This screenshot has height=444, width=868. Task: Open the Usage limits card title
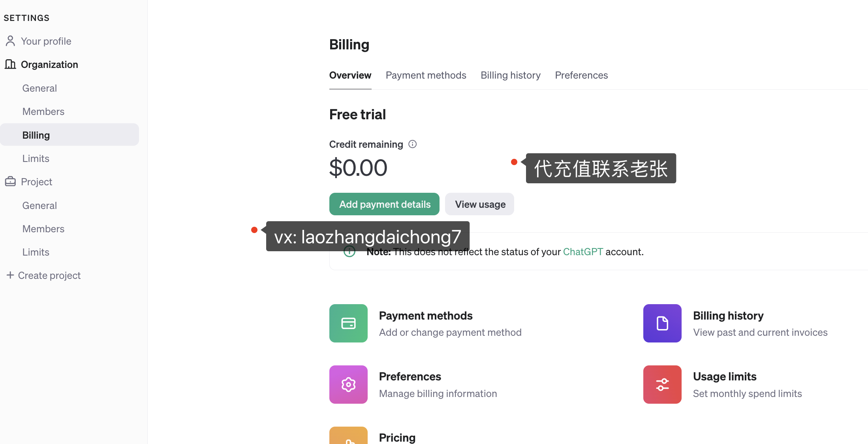pyautogui.click(x=725, y=376)
